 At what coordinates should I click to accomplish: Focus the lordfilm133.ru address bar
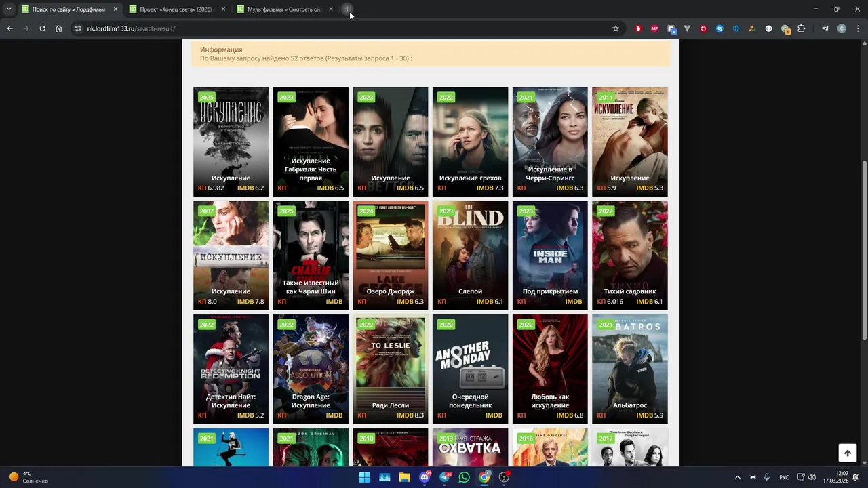coord(346,28)
